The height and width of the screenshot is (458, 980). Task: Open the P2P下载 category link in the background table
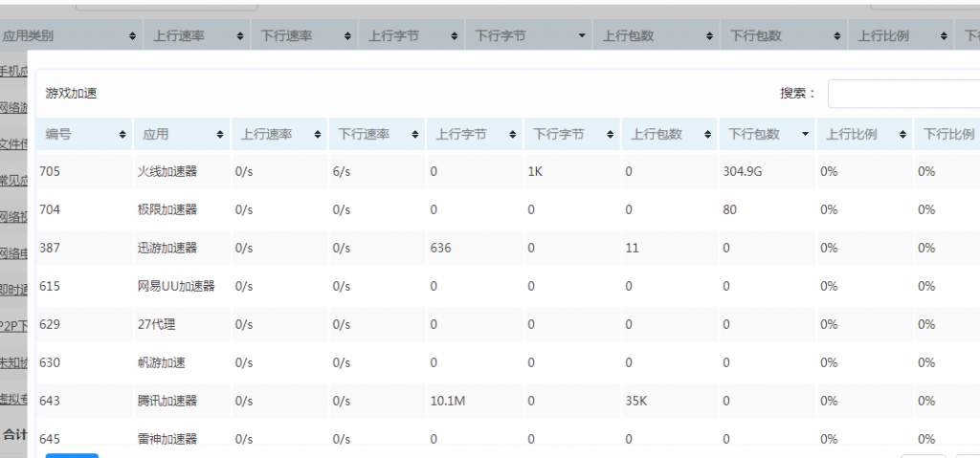[13, 325]
